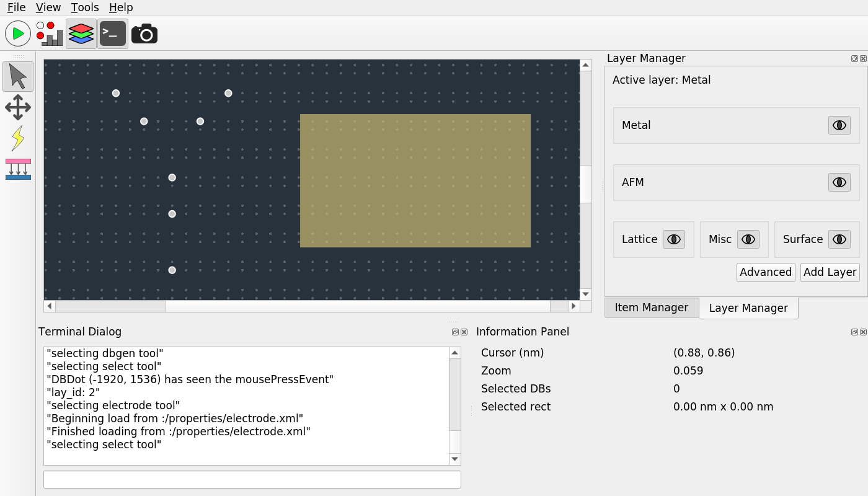Click the canvas horizontal scrollbar handle

[358, 306]
